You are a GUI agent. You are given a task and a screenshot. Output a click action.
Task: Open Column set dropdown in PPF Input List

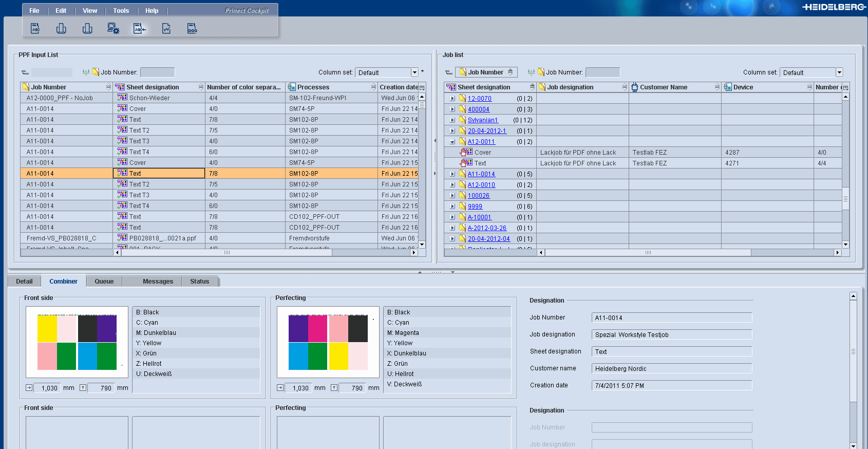(414, 72)
